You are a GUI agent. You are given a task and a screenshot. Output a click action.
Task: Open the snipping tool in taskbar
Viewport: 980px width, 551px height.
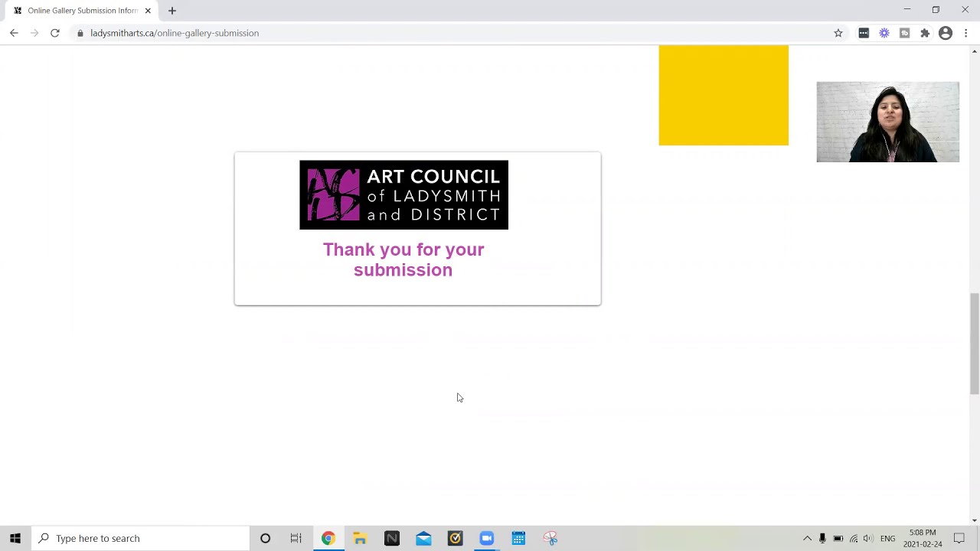point(550,538)
